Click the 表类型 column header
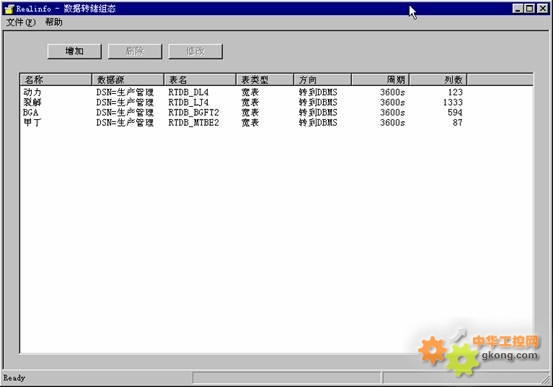Viewport: 553px width, 387px height. pos(265,80)
